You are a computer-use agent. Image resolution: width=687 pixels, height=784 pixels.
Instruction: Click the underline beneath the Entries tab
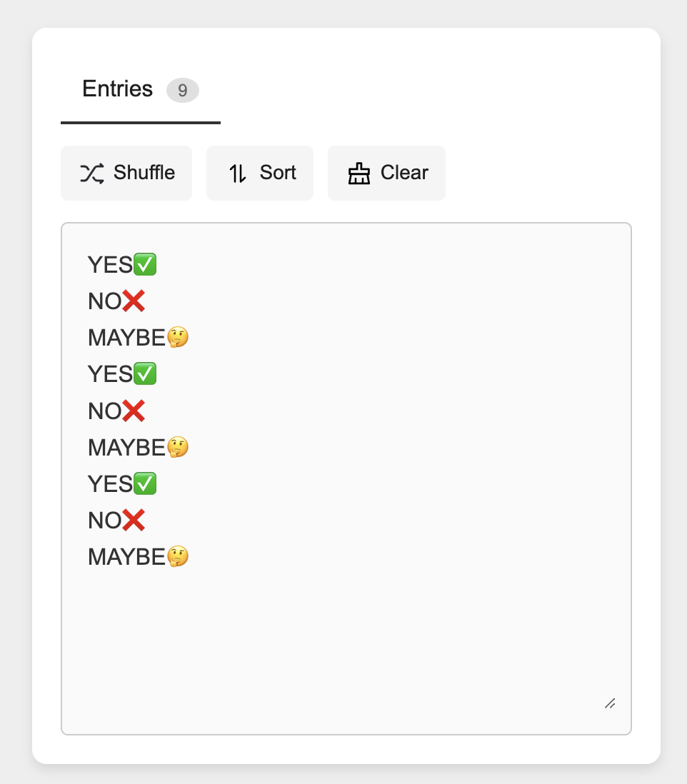pos(141,122)
